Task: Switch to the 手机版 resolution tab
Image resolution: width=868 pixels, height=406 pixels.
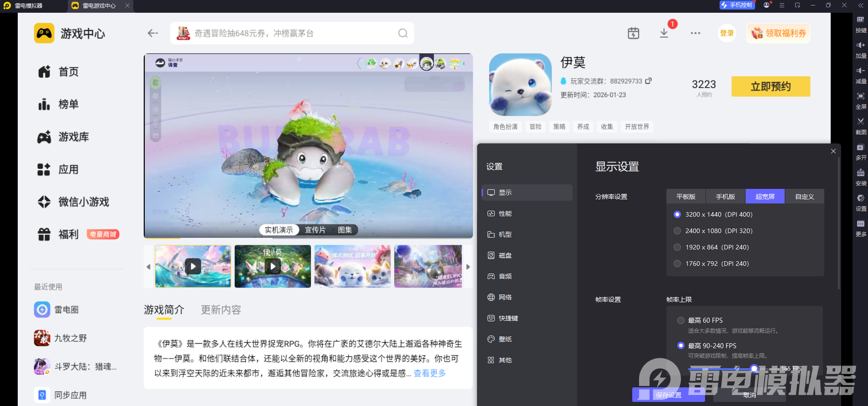Action: [x=726, y=197]
